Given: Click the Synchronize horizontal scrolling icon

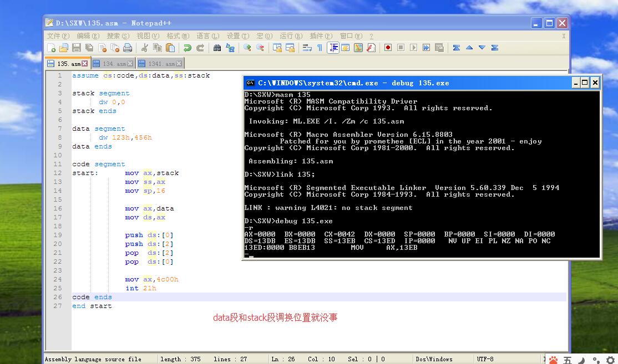Looking at the screenshot, I should click(x=290, y=48).
